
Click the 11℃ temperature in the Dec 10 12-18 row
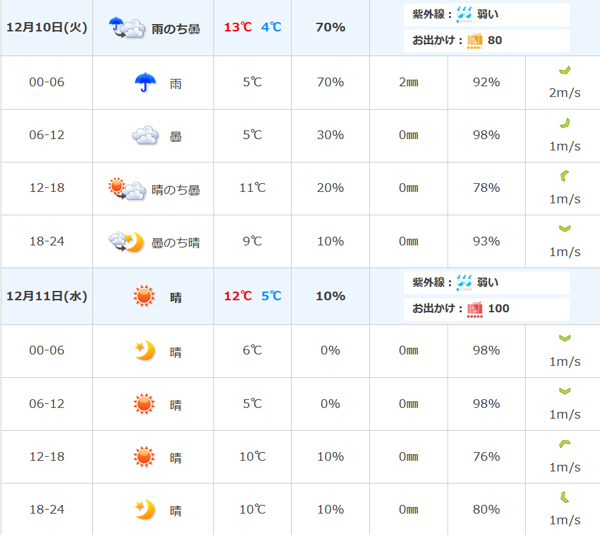253,188
